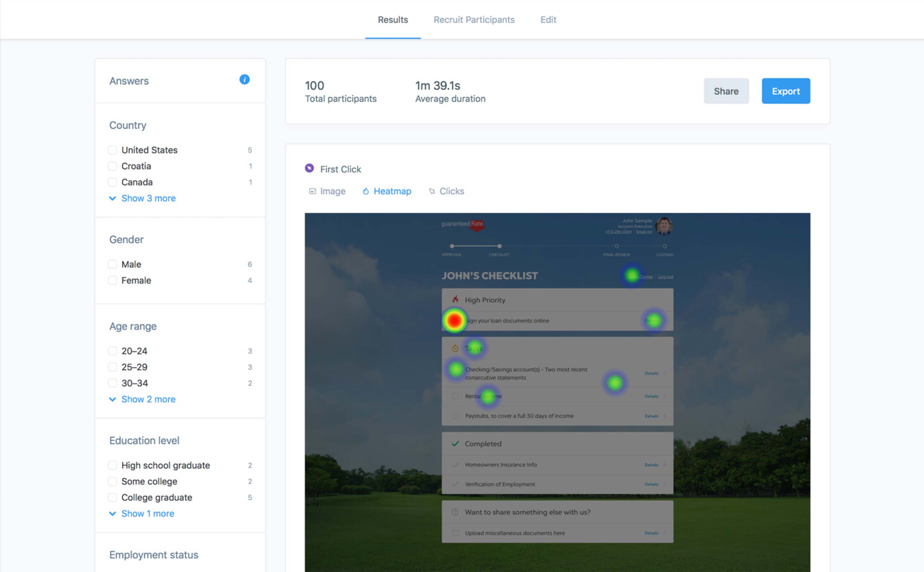
Task: Click the question mark icon beside share prompt
Action: point(455,512)
